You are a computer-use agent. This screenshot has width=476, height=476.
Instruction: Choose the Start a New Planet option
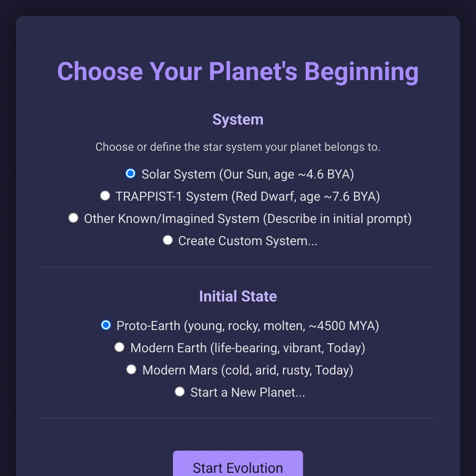click(x=179, y=391)
